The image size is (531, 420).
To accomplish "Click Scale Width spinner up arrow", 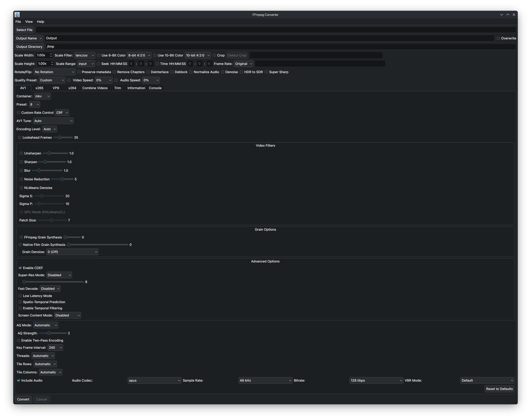I will [x=51, y=54].
